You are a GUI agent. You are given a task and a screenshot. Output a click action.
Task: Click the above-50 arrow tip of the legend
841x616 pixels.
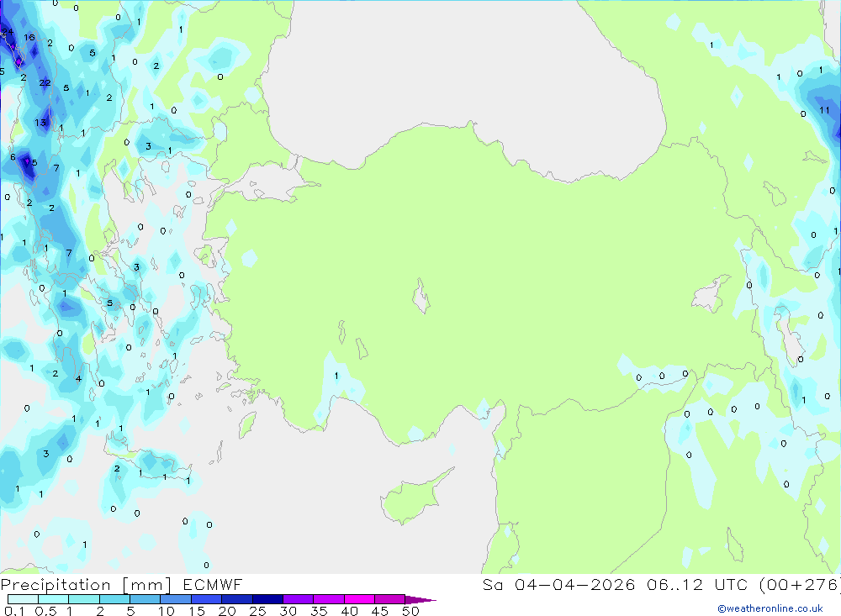pos(420,600)
